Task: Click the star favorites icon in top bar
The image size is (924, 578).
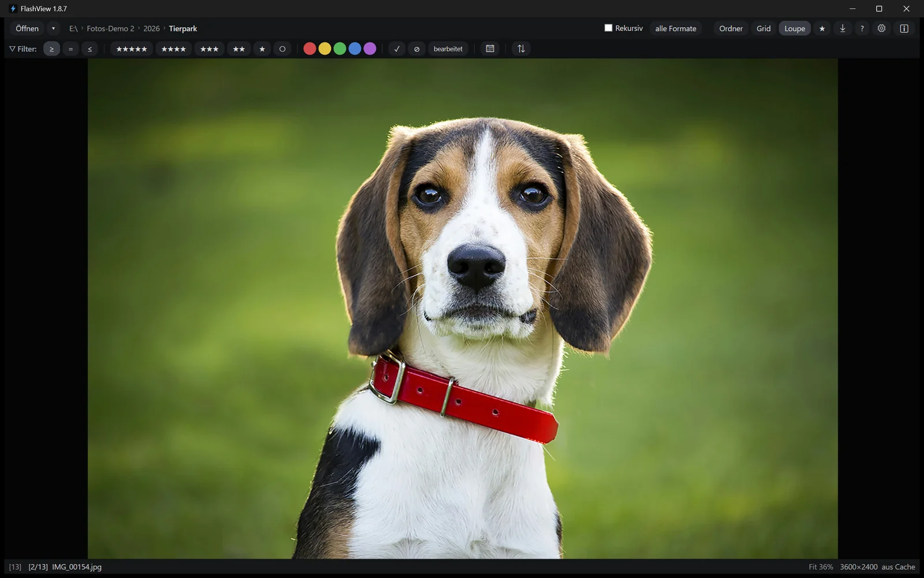Action: click(822, 28)
